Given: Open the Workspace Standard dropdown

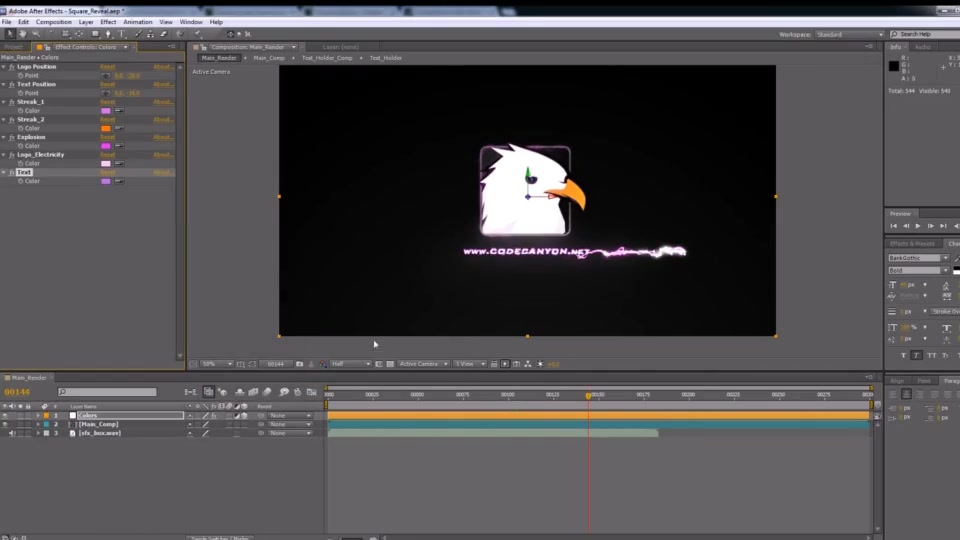Looking at the screenshot, I should pyautogui.click(x=849, y=35).
